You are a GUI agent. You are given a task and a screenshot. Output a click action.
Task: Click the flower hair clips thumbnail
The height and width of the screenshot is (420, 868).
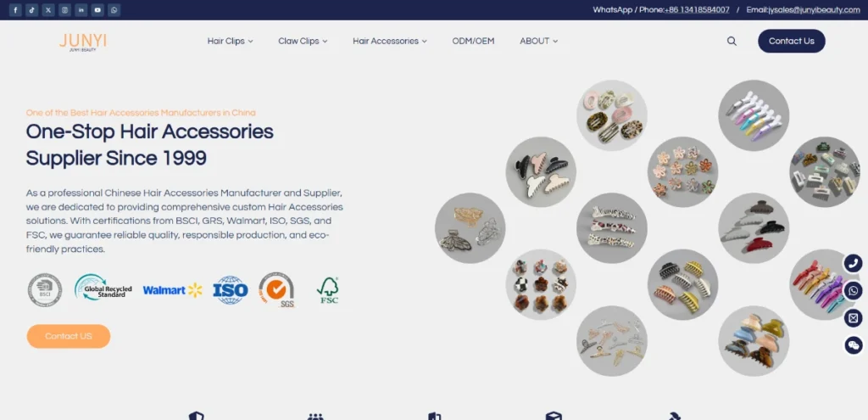pos(682,171)
